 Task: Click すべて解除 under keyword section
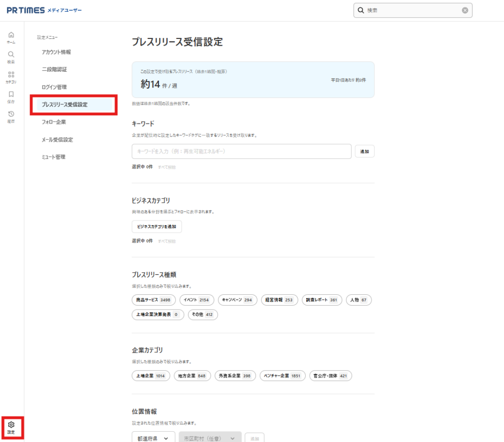[x=167, y=167]
